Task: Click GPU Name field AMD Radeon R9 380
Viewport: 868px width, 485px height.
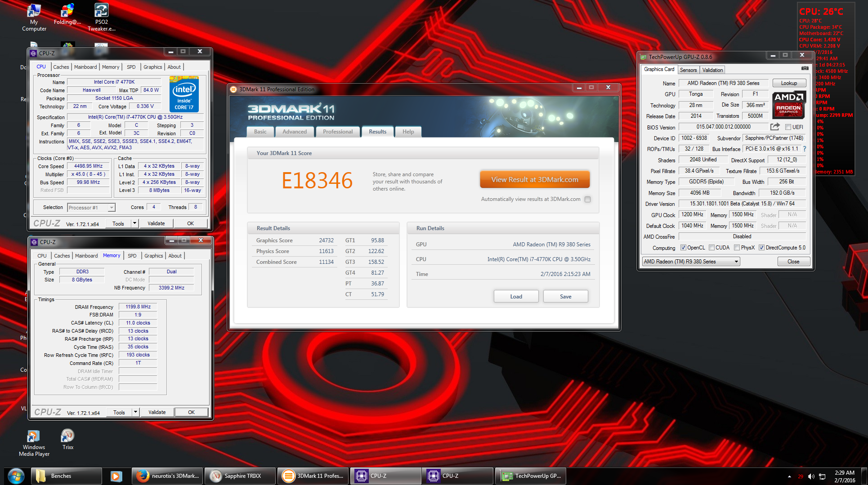Action: coord(723,83)
